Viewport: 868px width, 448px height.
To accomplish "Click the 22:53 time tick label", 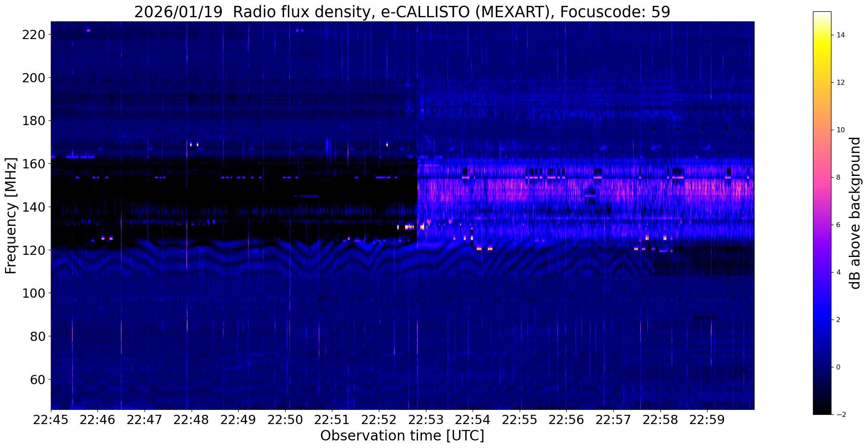I will (426, 420).
